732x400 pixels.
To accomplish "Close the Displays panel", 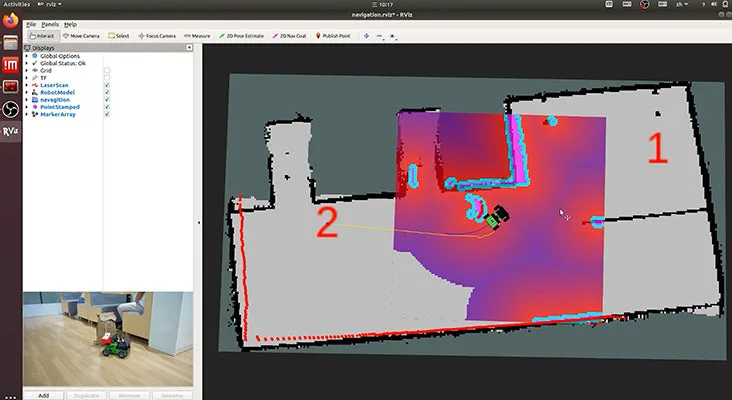I will 189,48.
